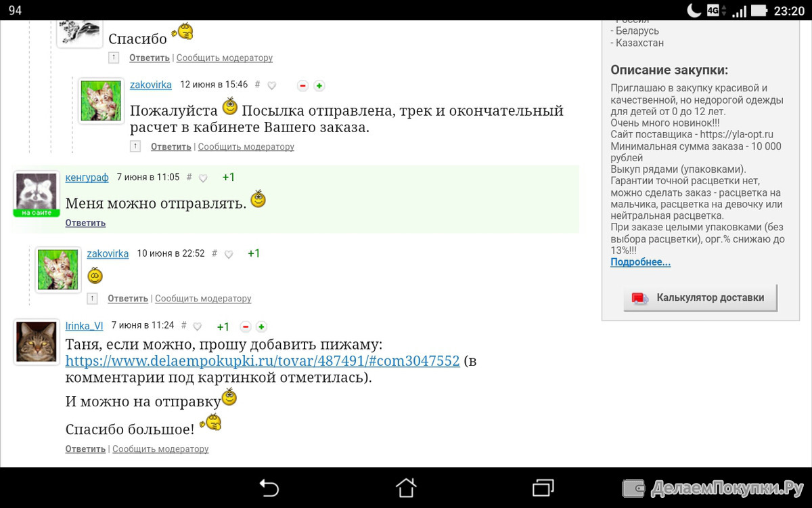Screen dimensions: 812x508
Task: Expand the description via Подробнее link
Action: pyautogui.click(x=640, y=262)
